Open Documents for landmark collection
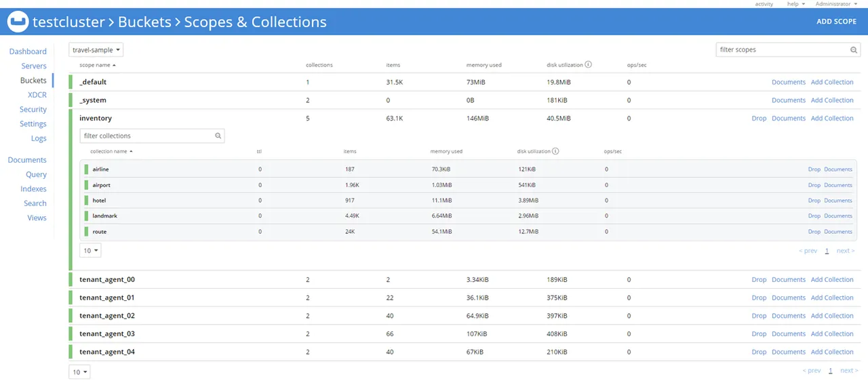This screenshot has width=868, height=383. point(838,216)
